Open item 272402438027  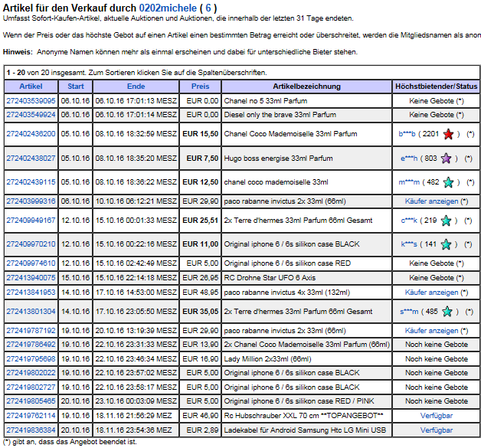31,159
